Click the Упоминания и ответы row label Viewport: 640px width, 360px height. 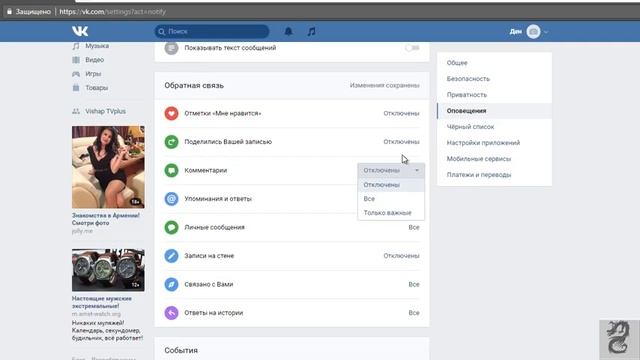(x=218, y=199)
